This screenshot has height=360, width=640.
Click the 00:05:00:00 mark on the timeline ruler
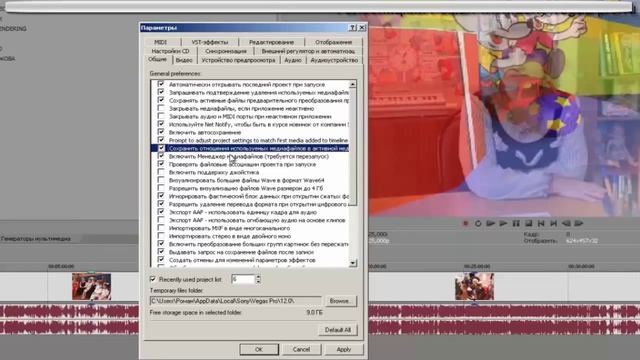(61, 266)
